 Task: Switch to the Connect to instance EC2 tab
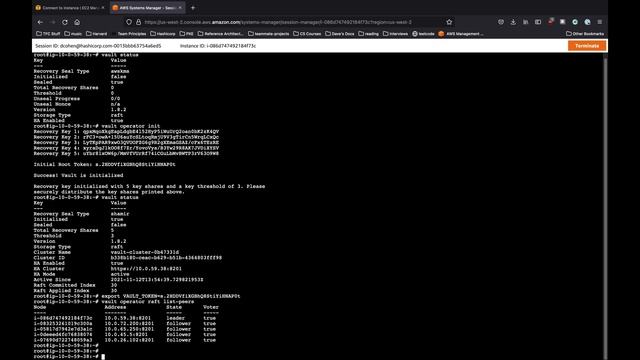tap(70, 8)
